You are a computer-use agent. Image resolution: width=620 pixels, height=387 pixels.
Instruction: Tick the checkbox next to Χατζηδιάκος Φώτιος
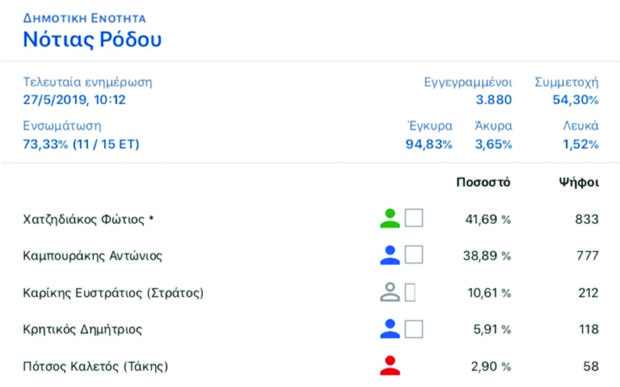click(414, 218)
